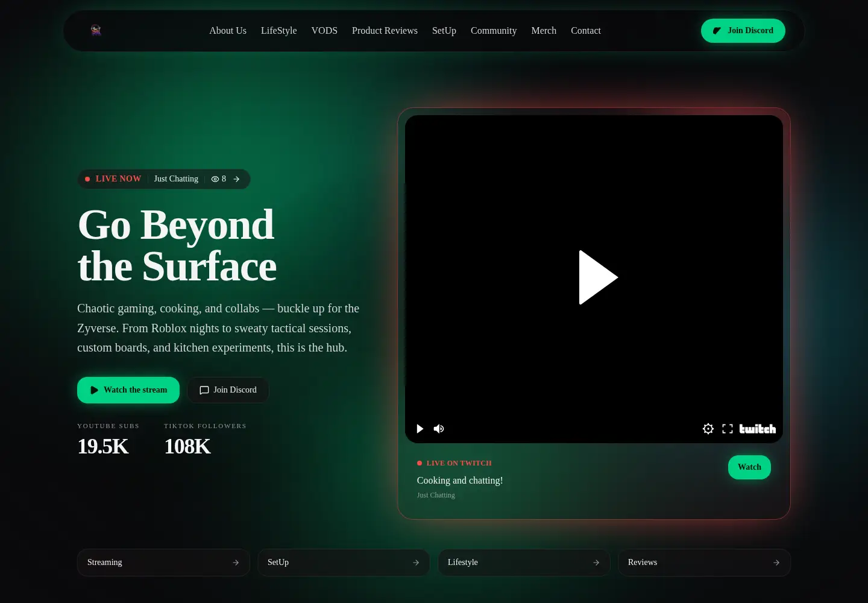Mute the Twitch player volume
Screen dimensions: 868x603
[x=439, y=429]
